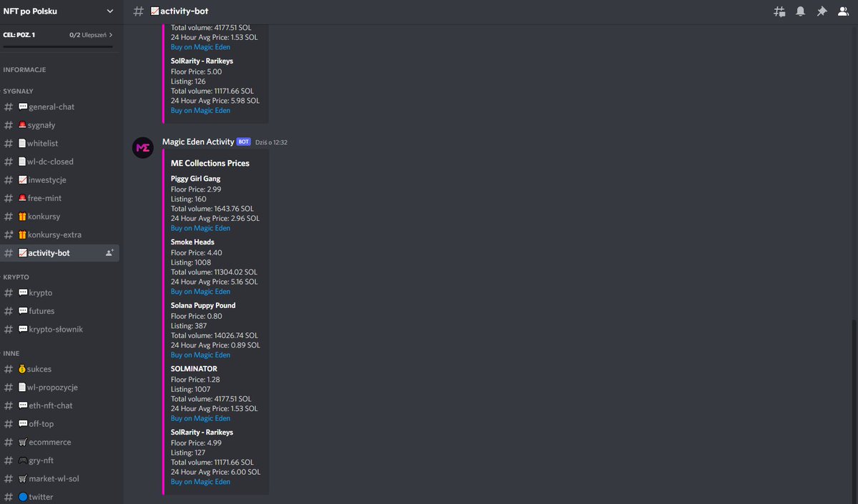This screenshot has height=504, width=858.
Task: Open the sygnały channel
Action: 60,125
